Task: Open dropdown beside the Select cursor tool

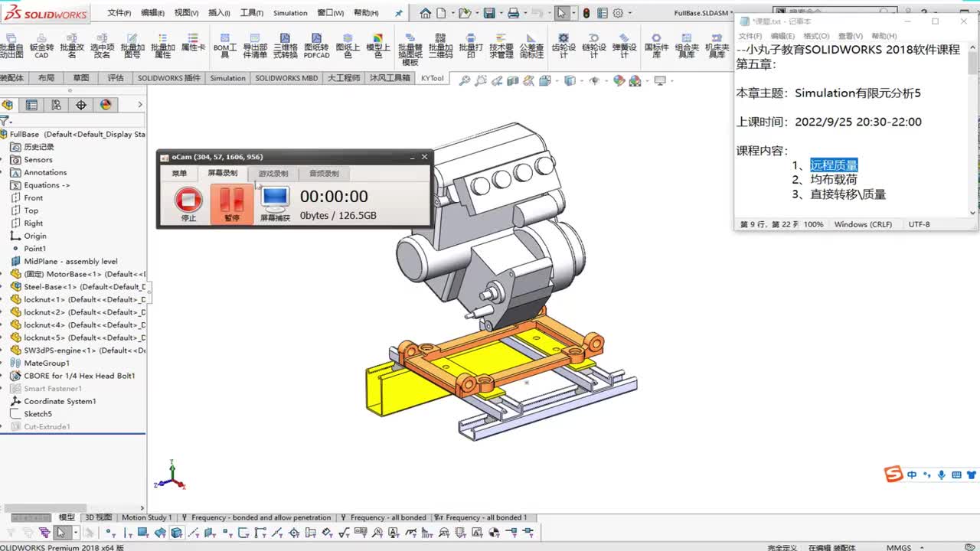Action: click(x=573, y=13)
